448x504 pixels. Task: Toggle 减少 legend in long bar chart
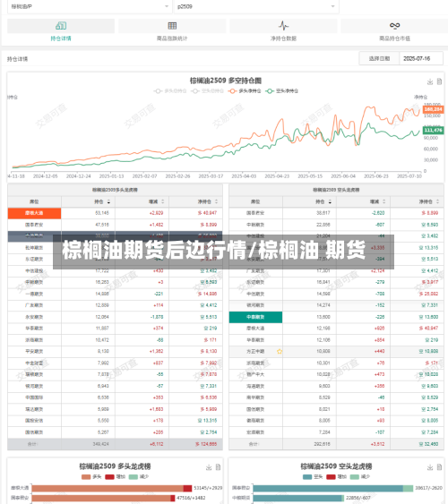point(139,476)
